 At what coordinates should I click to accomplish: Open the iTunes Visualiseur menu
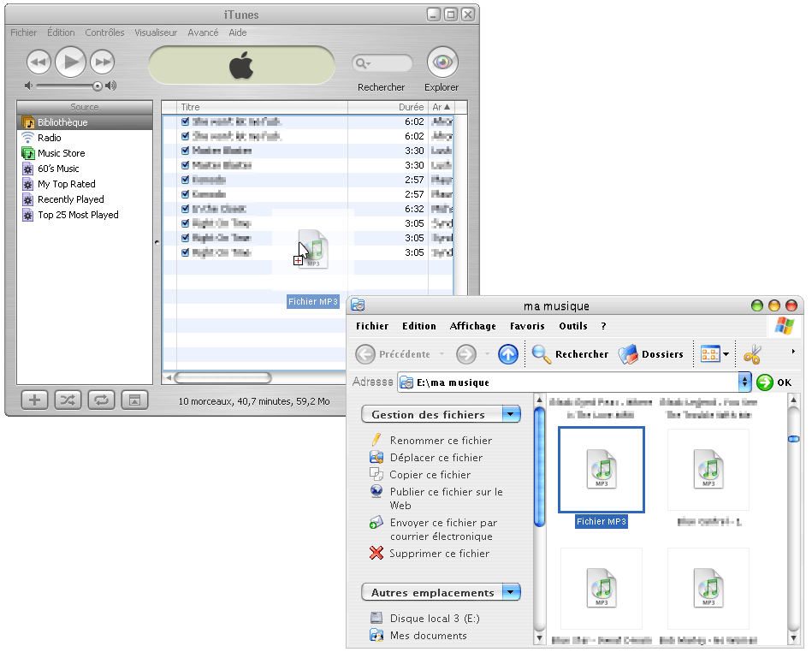coord(156,33)
